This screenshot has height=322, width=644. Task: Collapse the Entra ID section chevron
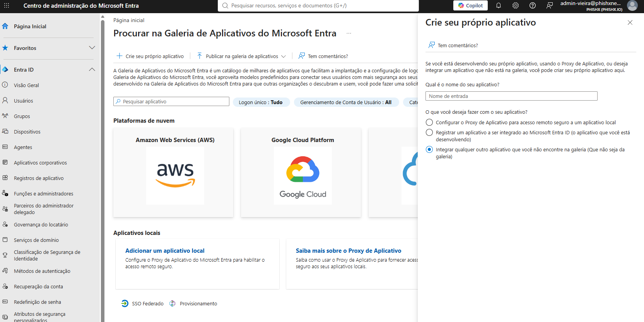(92, 69)
